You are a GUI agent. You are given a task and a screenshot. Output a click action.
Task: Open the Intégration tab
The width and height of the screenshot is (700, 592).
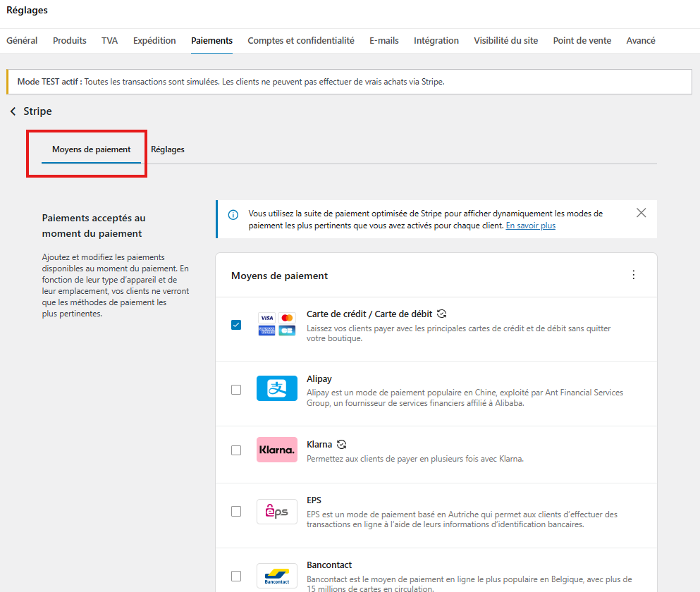(x=436, y=41)
